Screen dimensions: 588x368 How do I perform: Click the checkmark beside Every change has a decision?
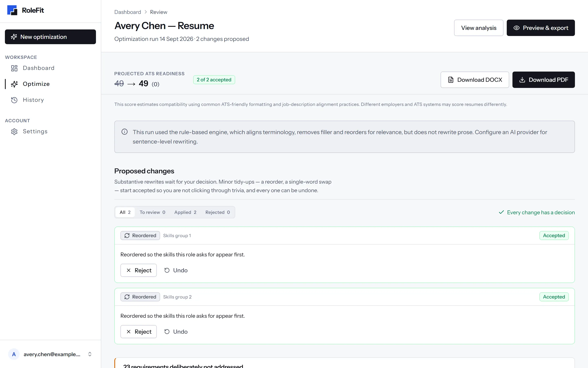click(501, 212)
